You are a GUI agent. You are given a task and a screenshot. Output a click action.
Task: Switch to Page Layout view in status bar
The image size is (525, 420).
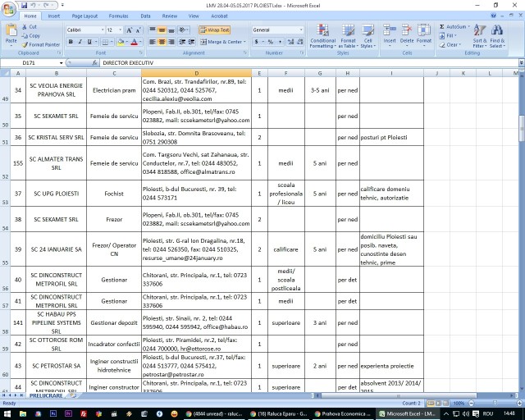tap(438, 403)
